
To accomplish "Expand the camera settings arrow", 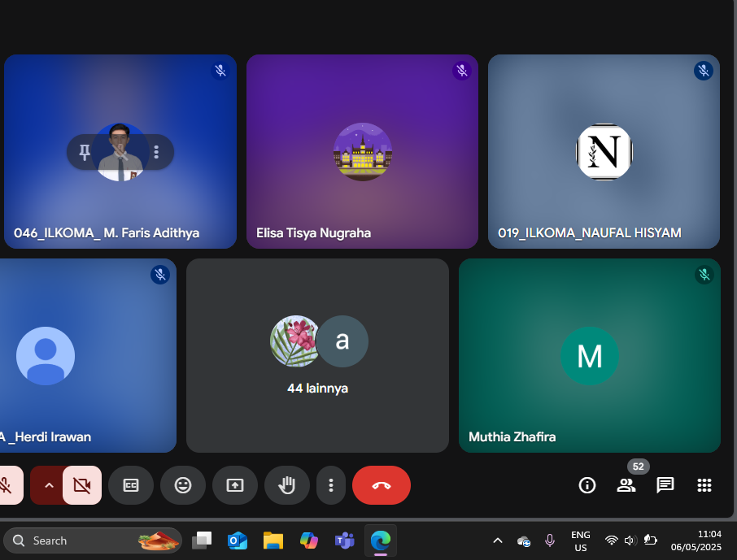I will point(48,485).
